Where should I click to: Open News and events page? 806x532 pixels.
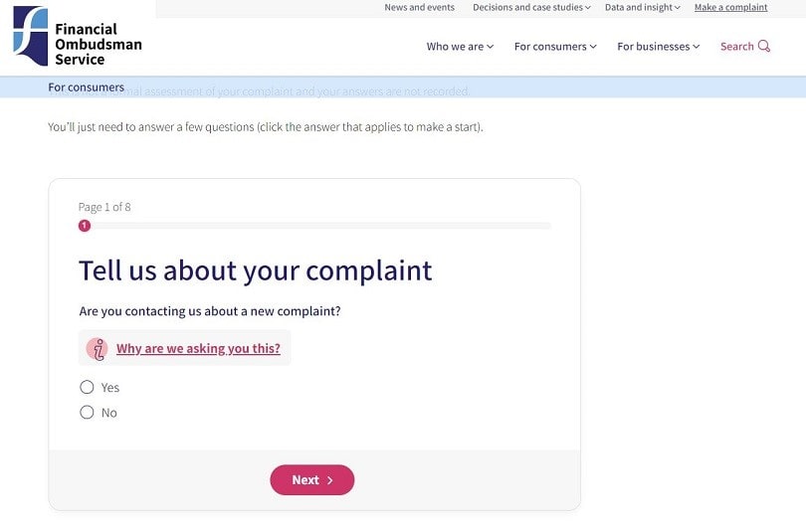[420, 8]
